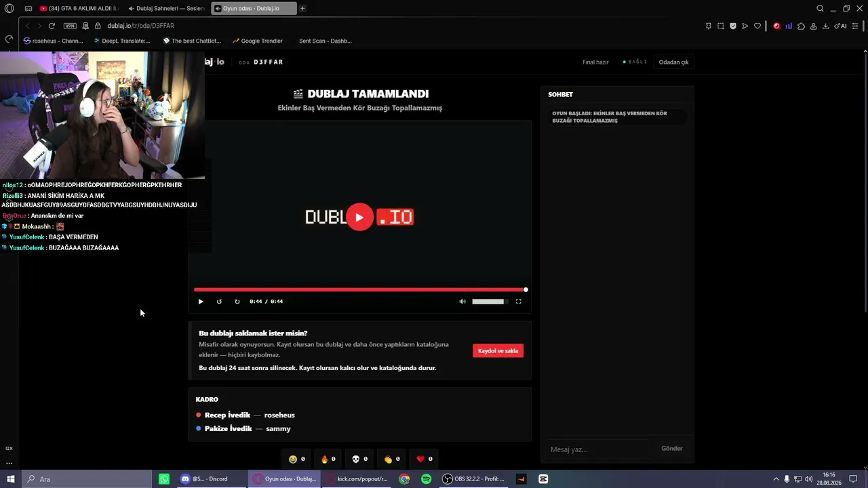Open the 'roseheus - Chann...' bookmark
Viewport: 868px width, 488px height.
[x=53, y=41]
